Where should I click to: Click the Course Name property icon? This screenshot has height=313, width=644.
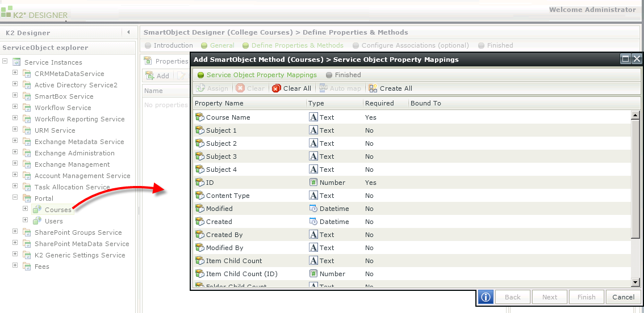click(200, 117)
